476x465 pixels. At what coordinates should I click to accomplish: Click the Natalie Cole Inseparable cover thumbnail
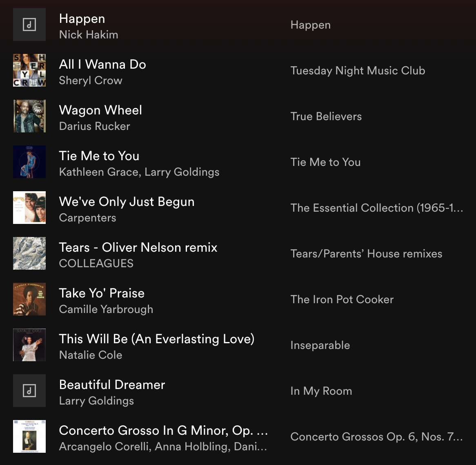click(29, 344)
